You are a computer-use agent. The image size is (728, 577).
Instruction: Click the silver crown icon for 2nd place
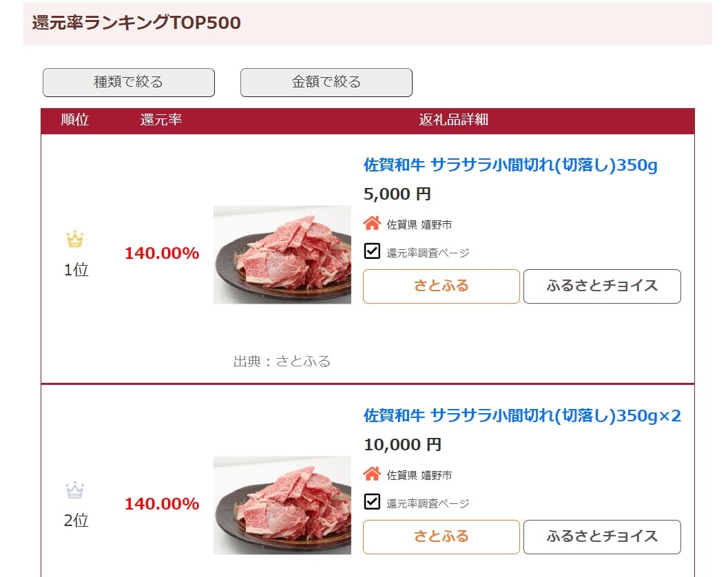click(x=74, y=490)
